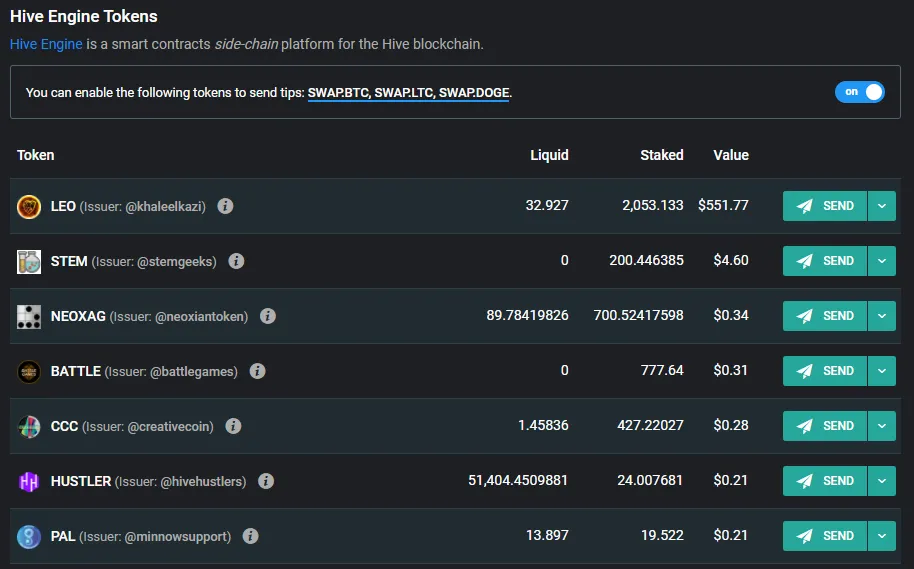Click STEM staked amount 200.446385
This screenshot has height=569, width=914.
pyautogui.click(x=646, y=260)
